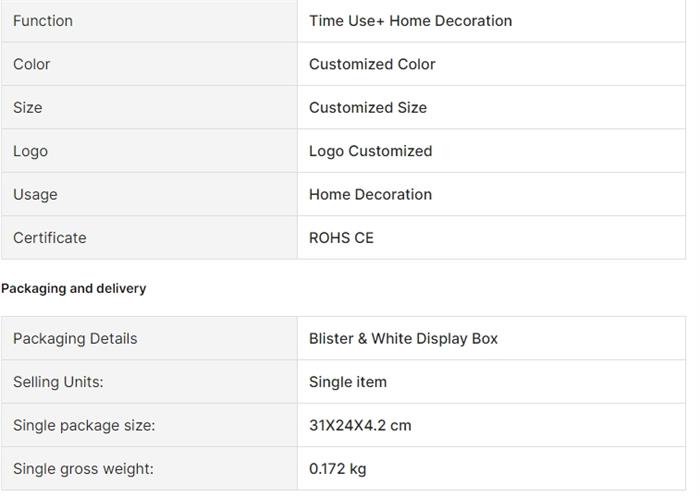
Task: Select the 'Logo Customized' value
Action: [370, 151]
